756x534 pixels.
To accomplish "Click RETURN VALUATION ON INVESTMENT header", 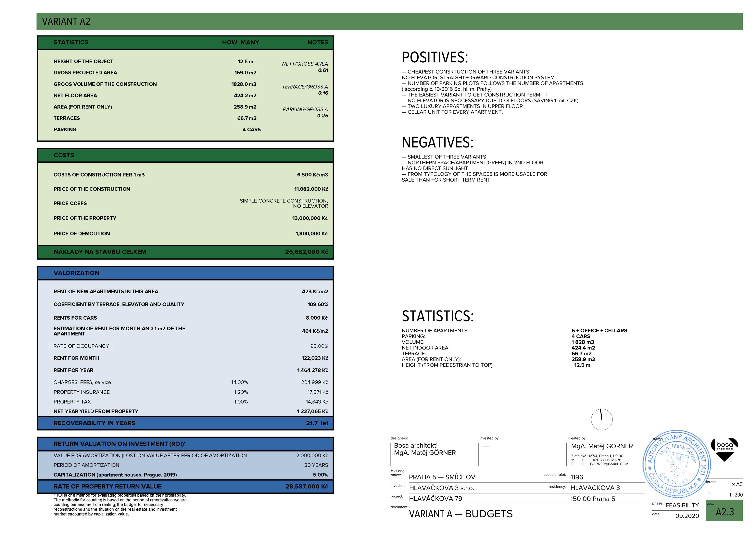I will pyautogui.click(x=120, y=444).
